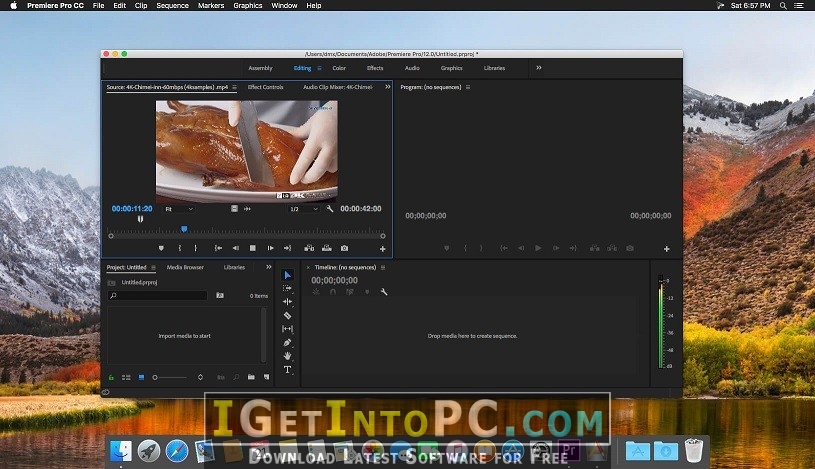
Task: Open Source monitor button editor plus
Action: coord(383,250)
